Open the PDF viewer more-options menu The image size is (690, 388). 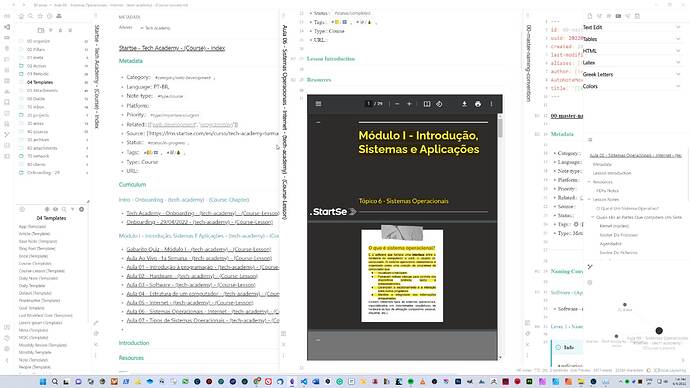pyautogui.click(x=492, y=104)
